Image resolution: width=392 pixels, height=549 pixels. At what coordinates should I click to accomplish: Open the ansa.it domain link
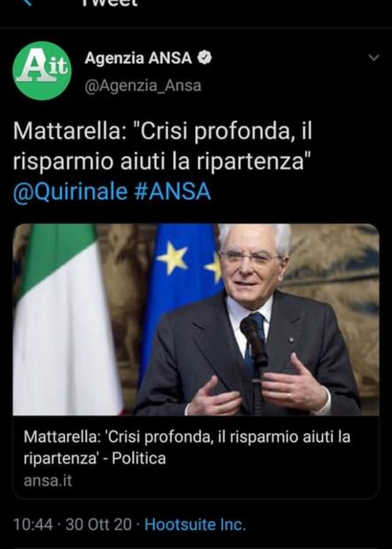click(x=48, y=481)
